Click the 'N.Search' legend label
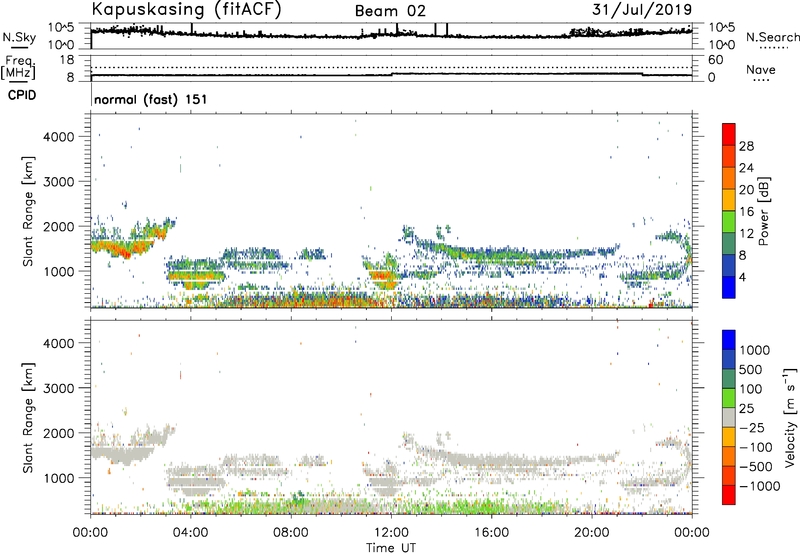 coord(772,37)
